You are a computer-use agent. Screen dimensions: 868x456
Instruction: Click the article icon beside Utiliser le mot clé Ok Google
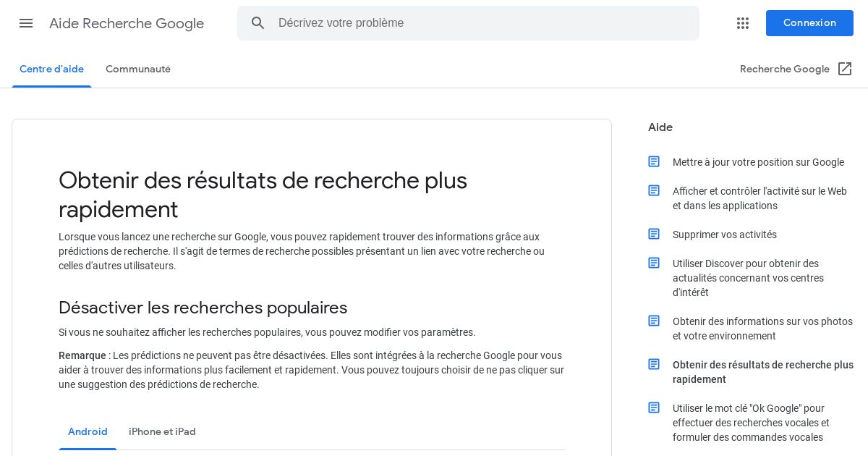[654, 408]
